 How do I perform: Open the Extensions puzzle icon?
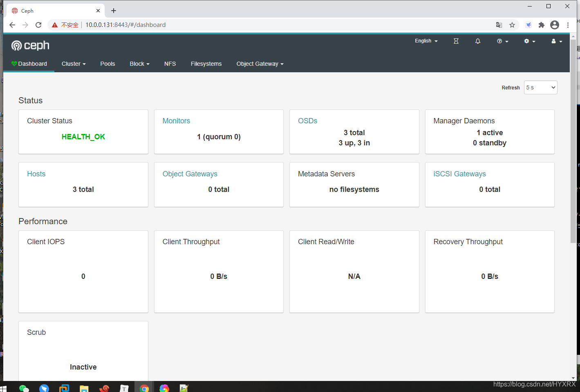coord(542,25)
